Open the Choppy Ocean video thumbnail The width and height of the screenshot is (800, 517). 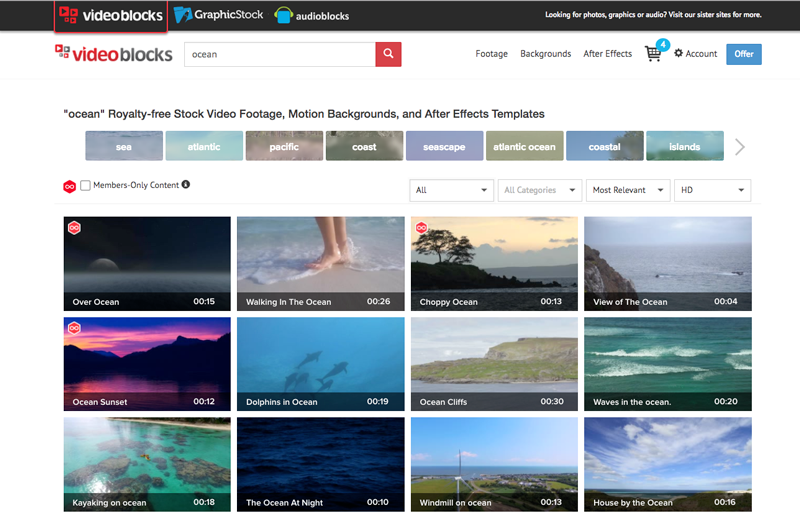pyautogui.click(x=494, y=263)
